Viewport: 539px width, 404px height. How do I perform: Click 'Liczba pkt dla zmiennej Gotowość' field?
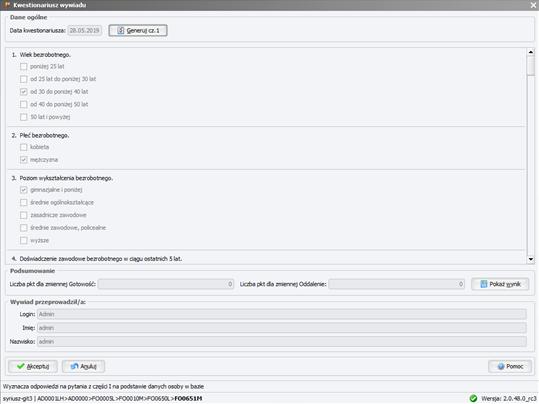point(166,284)
